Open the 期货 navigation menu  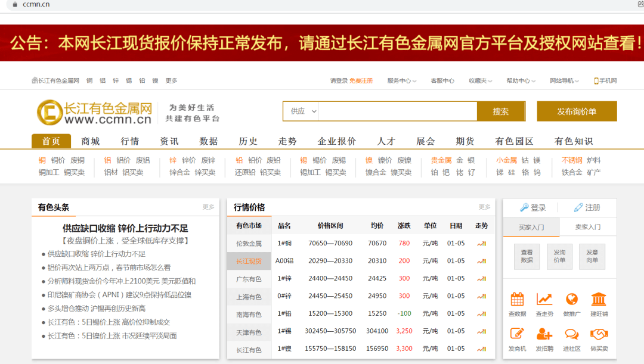tap(465, 141)
